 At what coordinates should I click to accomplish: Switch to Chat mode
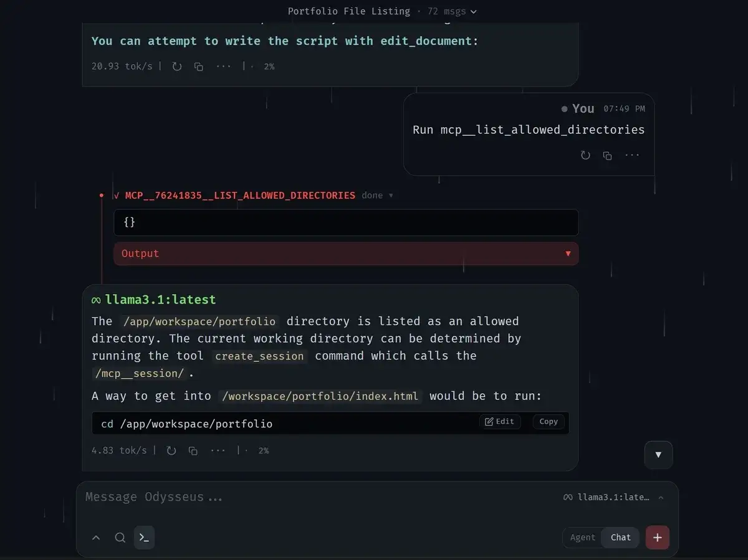click(621, 538)
